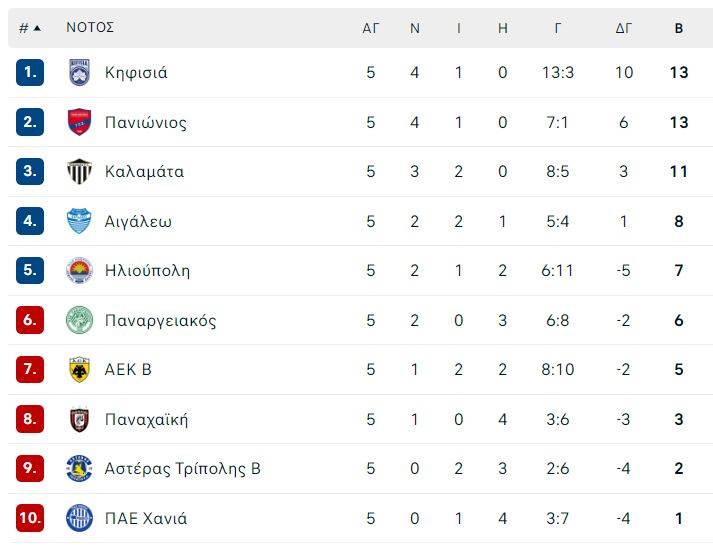Sort standings by ΑΓ column header
713x547 pixels.
[x=371, y=28]
